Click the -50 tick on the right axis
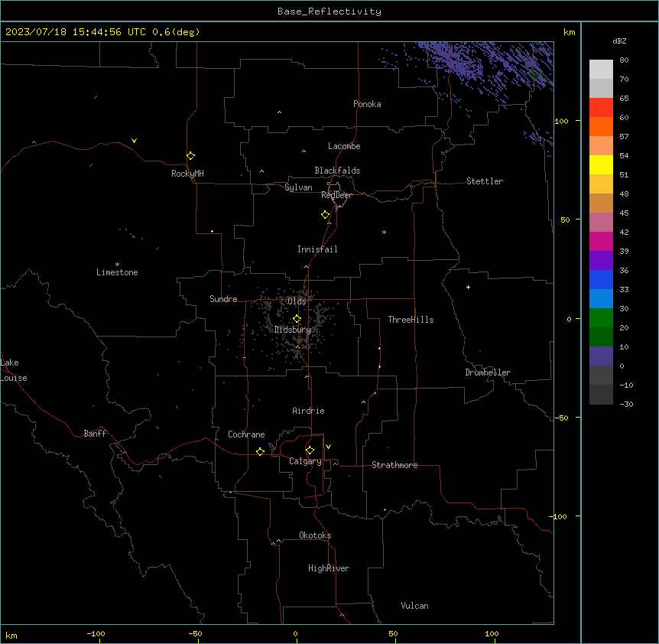This screenshot has width=659, height=644. 561,418
